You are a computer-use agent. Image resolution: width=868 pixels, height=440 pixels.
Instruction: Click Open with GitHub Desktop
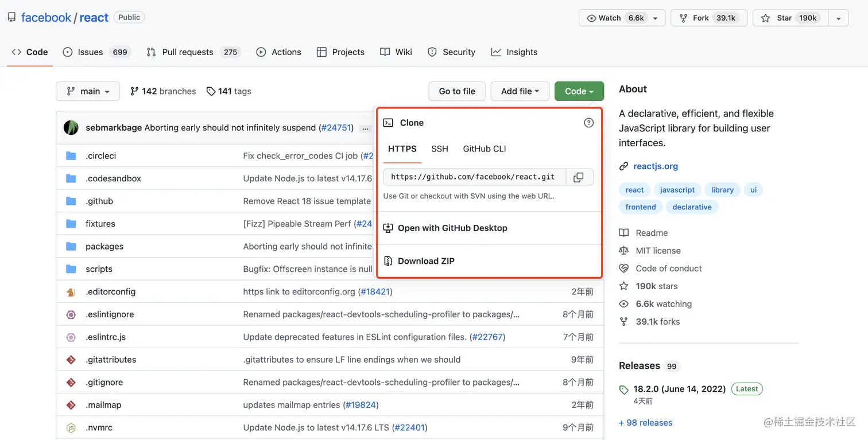pyautogui.click(x=452, y=228)
